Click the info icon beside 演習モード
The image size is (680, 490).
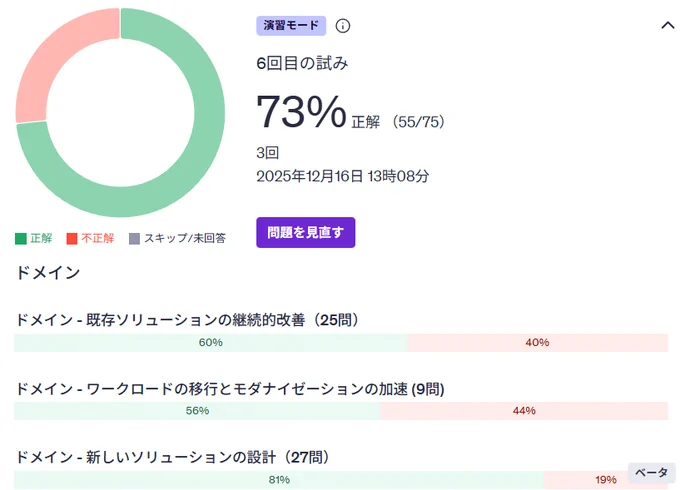[x=343, y=26]
